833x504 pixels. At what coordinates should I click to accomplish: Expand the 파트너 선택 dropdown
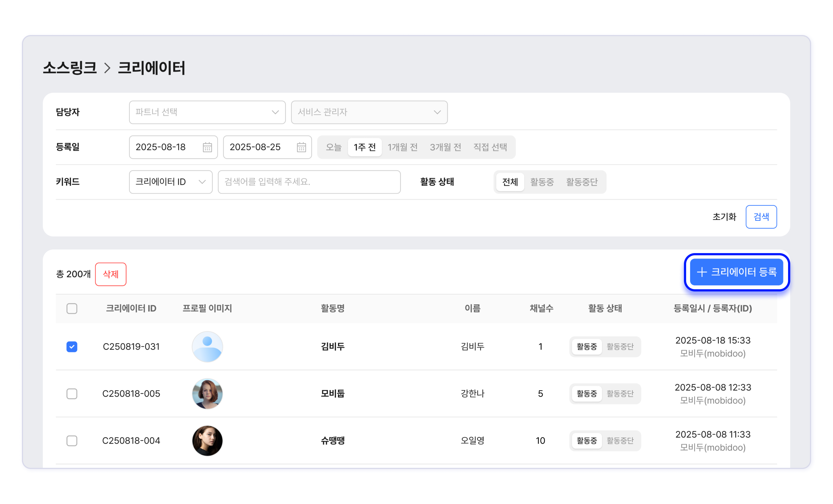click(x=207, y=112)
